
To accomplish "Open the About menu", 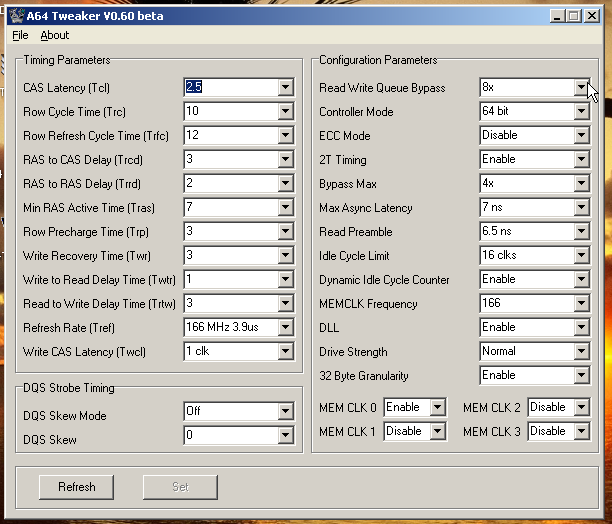I will (55, 36).
